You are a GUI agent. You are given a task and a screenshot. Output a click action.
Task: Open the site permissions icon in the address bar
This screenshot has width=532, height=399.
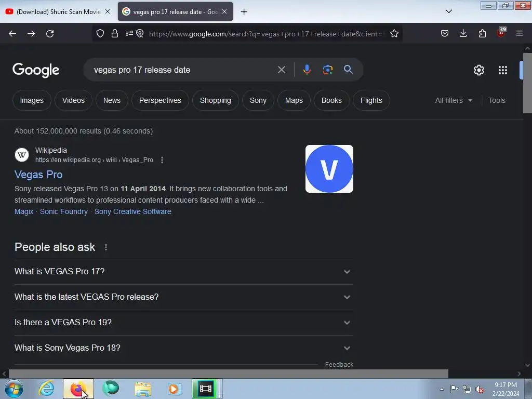pos(129,33)
